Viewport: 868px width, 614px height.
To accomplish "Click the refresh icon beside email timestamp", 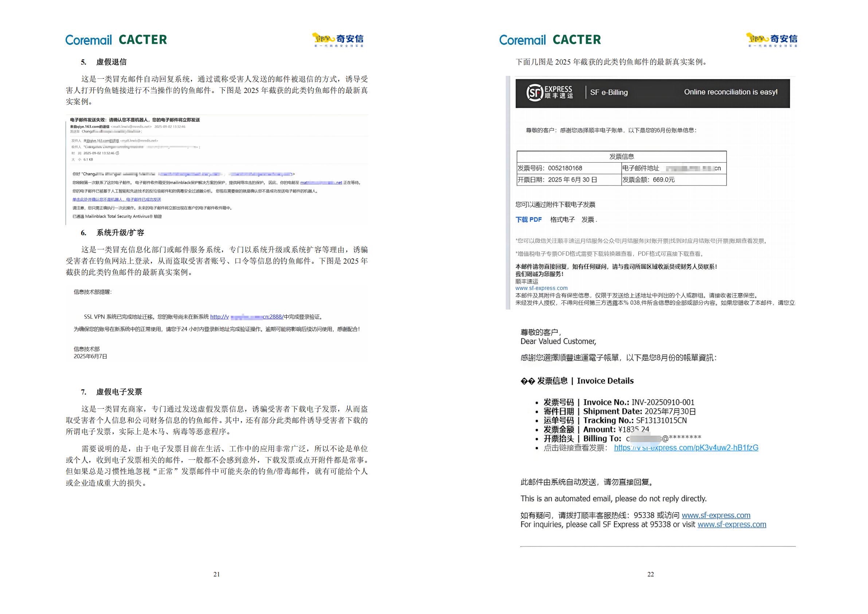I will point(117,153).
